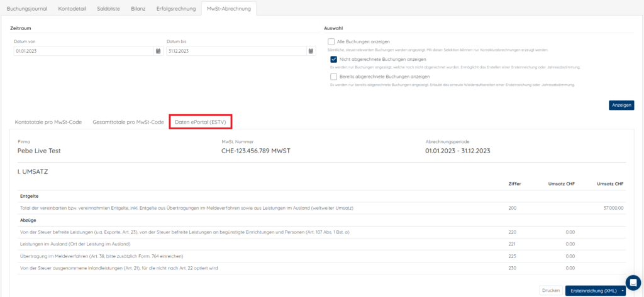The width and height of the screenshot is (644, 297).
Task: Select the Bilanz tab
Action: coord(138,9)
